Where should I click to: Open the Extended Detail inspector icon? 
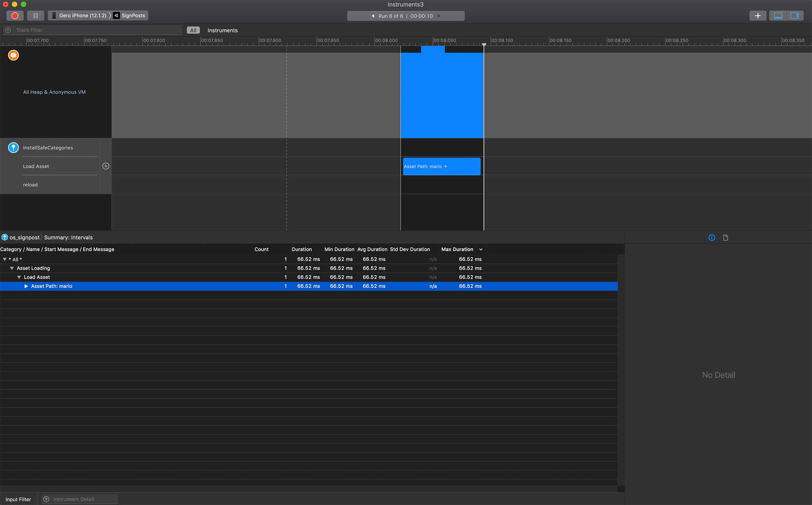(x=712, y=238)
